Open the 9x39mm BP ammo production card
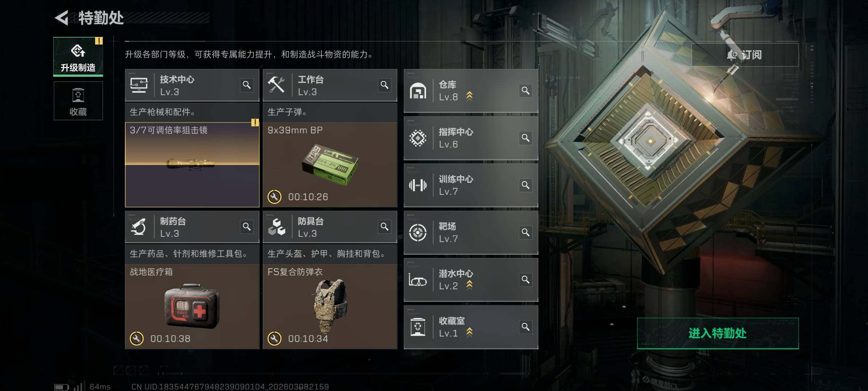This screenshot has width=868, height=391. pos(330,165)
